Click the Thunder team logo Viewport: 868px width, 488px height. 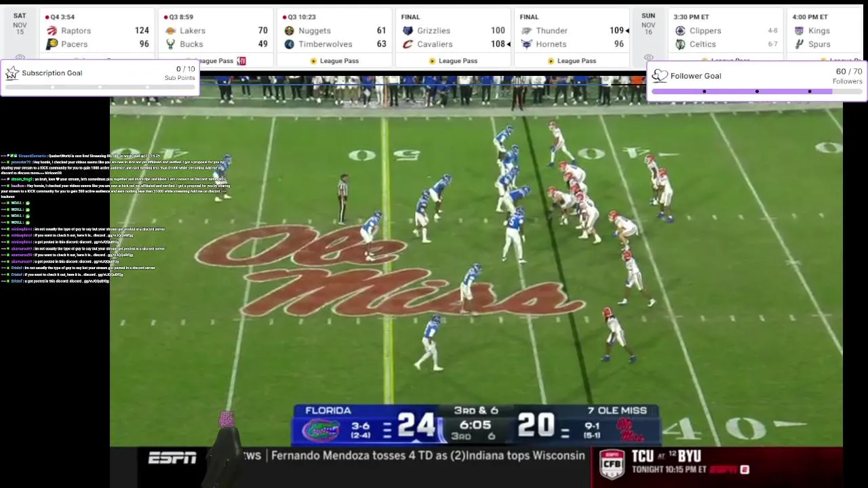point(526,30)
